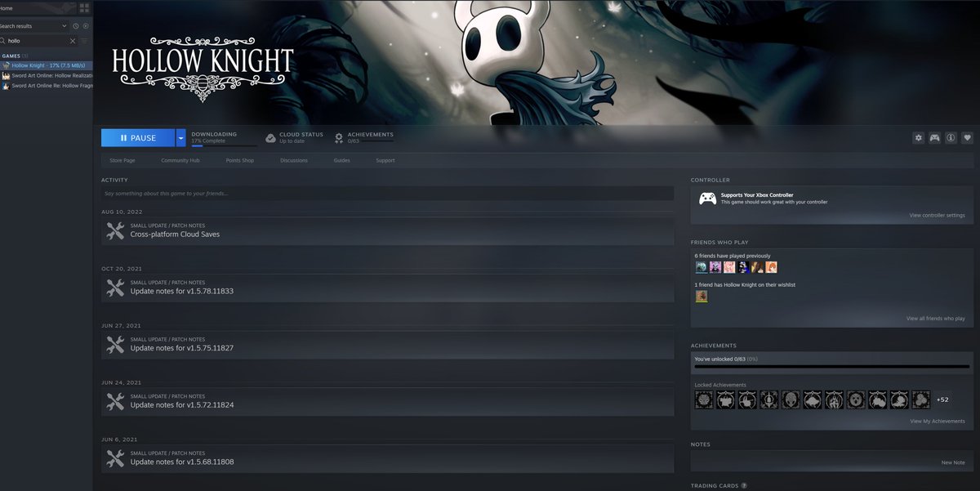
Task: Click the Xbox controller icon
Action: [707, 199]
